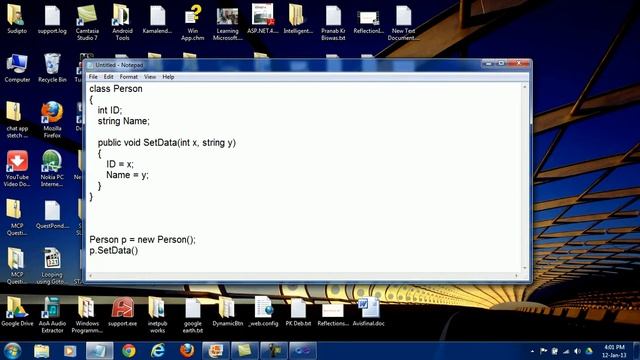Place cursor on the 'class Person' line
This screenshot has width=640, height=360.
116,89
